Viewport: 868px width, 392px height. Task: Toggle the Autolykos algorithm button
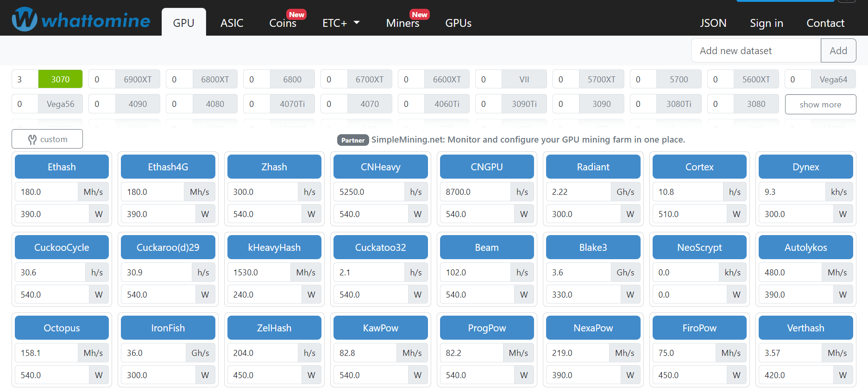(805, 248)
